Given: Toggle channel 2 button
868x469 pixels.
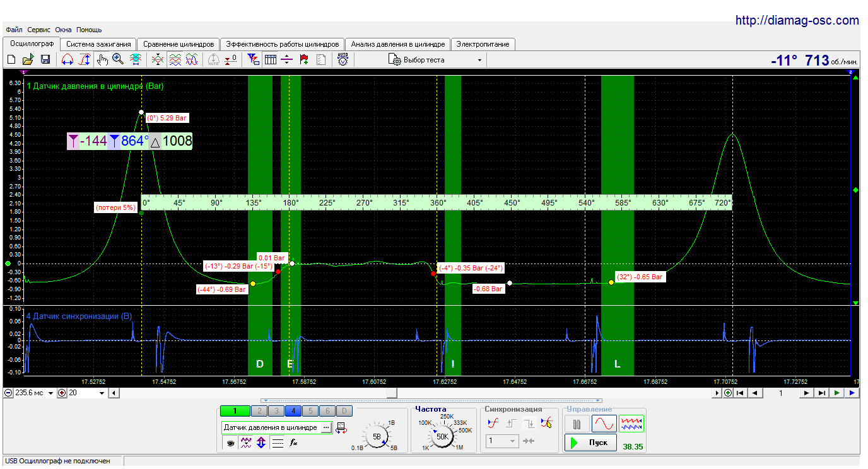Looking at the screenshot, I should 259,411.
